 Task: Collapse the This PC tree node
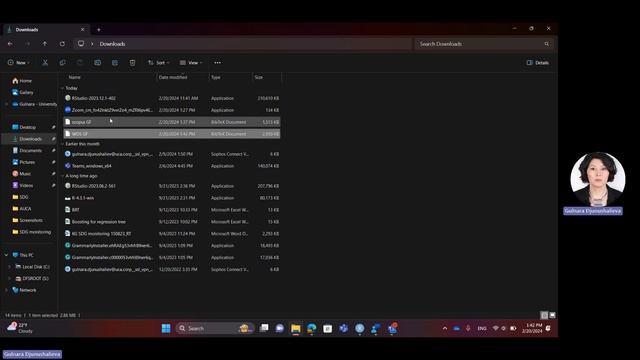[6, 255]
